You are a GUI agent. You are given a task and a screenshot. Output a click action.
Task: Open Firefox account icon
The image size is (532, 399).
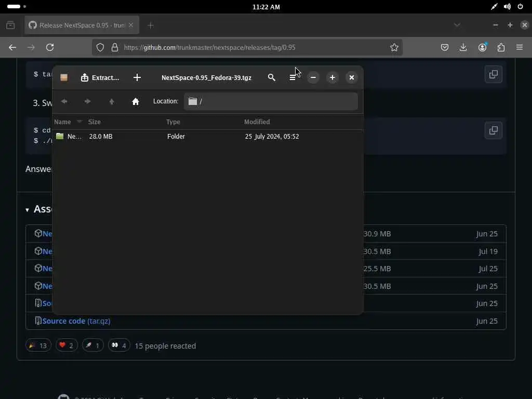[482, 47]
